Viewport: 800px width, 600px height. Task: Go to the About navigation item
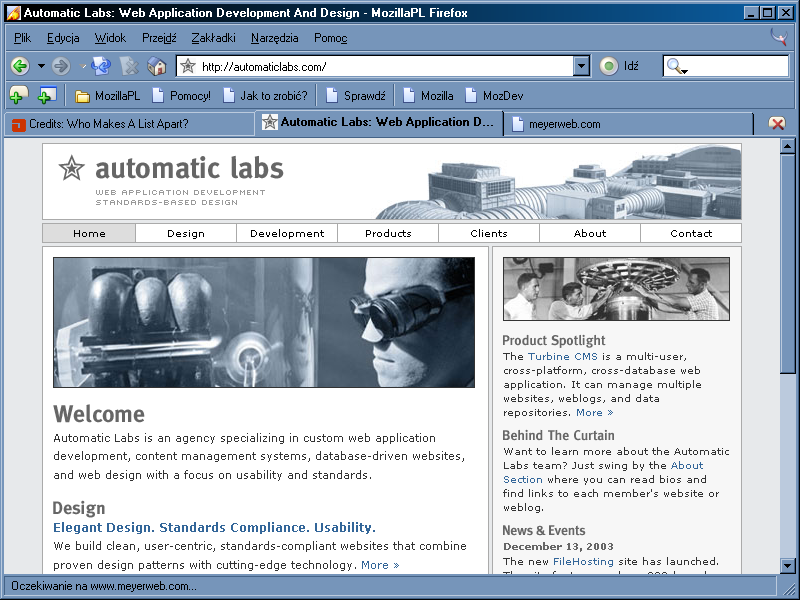590,233
